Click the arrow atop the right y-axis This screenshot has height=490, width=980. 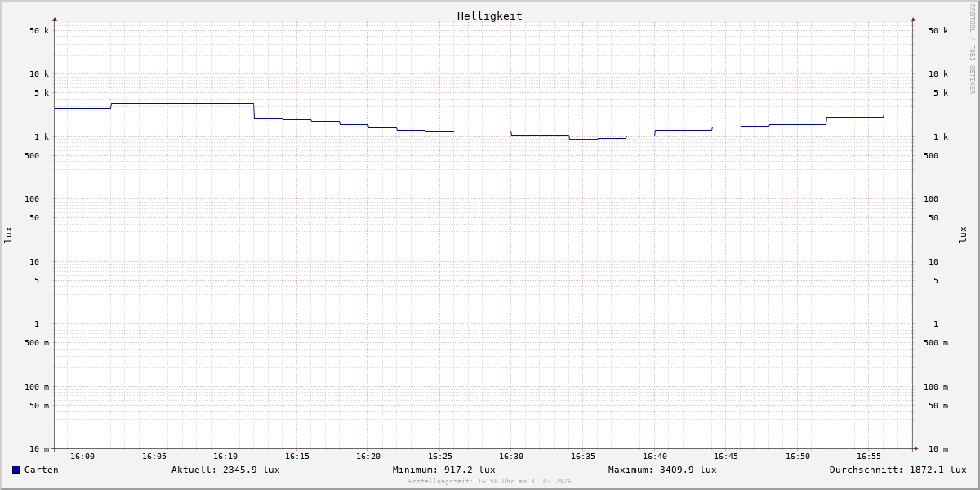(913, 19)
